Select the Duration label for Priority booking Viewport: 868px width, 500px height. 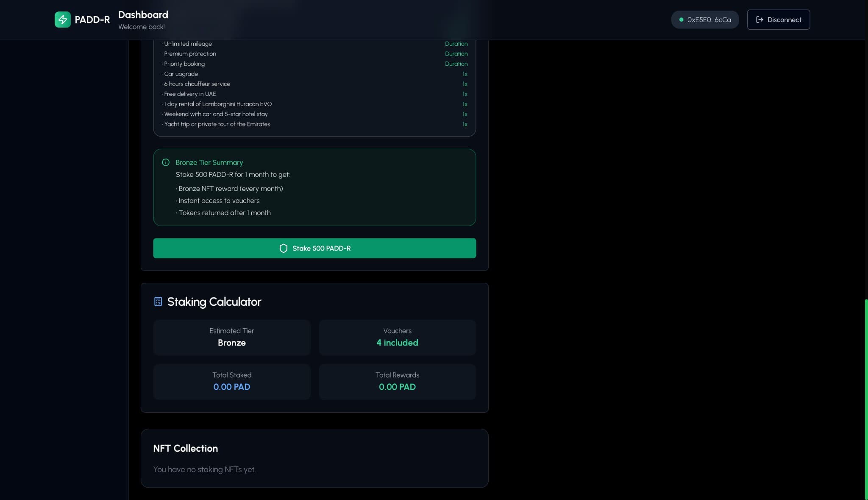[456, 64]
